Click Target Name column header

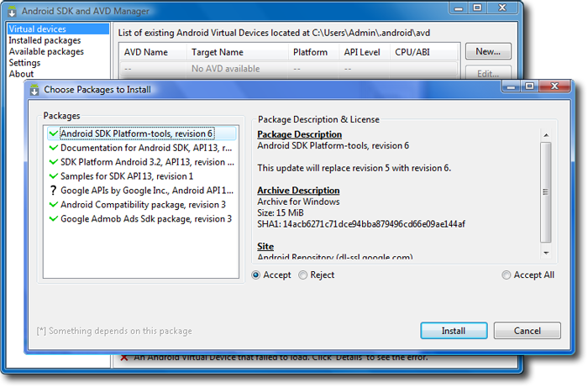tap(238, 52)
